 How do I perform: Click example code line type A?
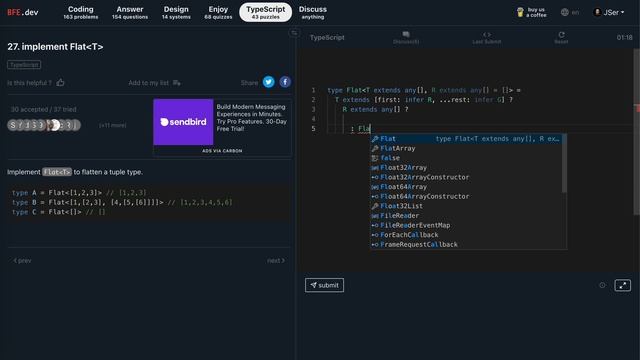[79, 193]
